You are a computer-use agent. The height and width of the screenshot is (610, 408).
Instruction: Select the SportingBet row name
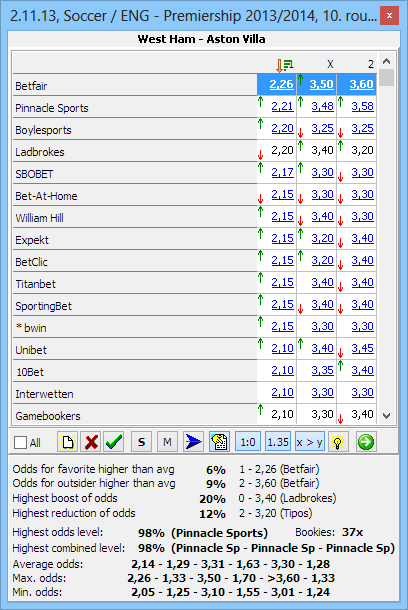click(44, 306)
